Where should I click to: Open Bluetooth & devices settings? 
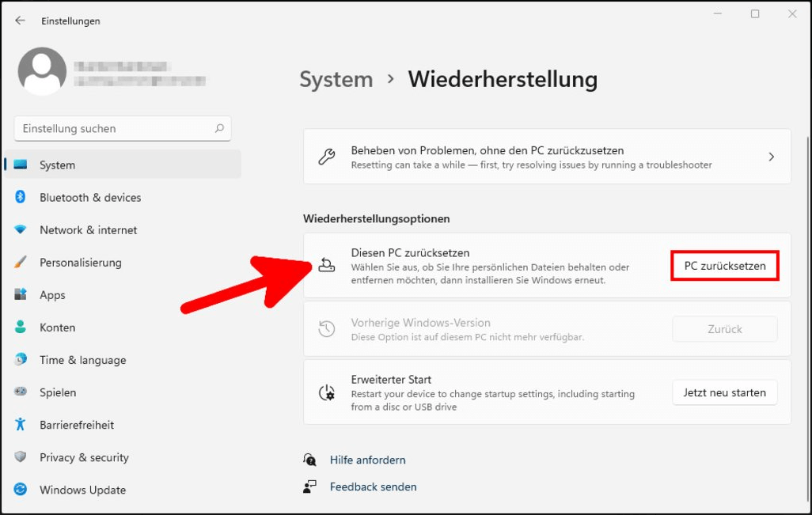pyautogui.click(x=123, y=197)
